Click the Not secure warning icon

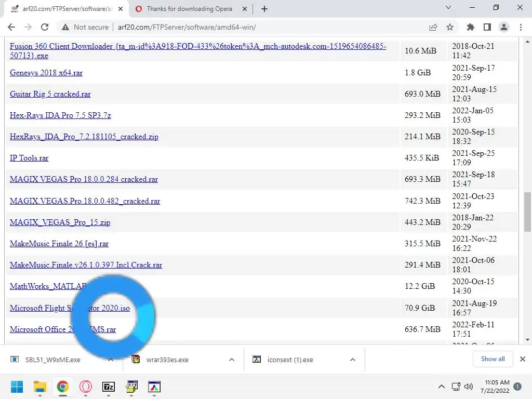[65, 27]
